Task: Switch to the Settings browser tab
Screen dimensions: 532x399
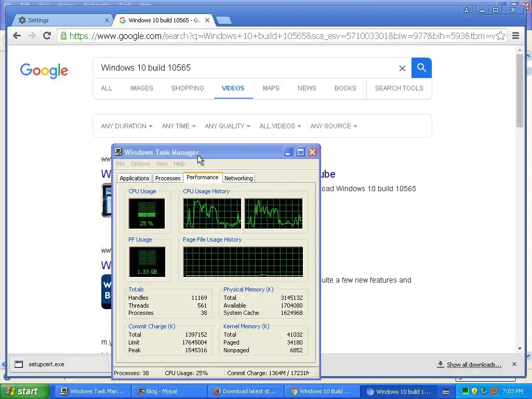Action: (61, 20)
